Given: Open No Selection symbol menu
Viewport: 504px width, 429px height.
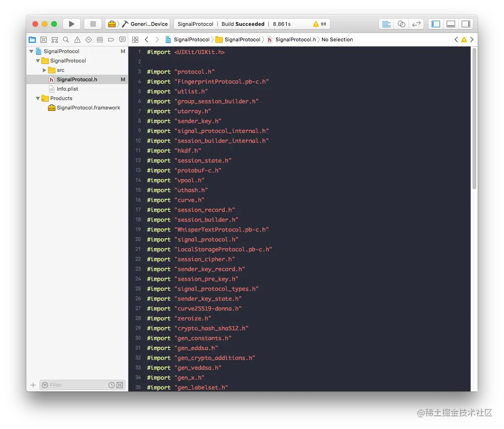Looking at the screenshot, I should (x=337, y=39).
